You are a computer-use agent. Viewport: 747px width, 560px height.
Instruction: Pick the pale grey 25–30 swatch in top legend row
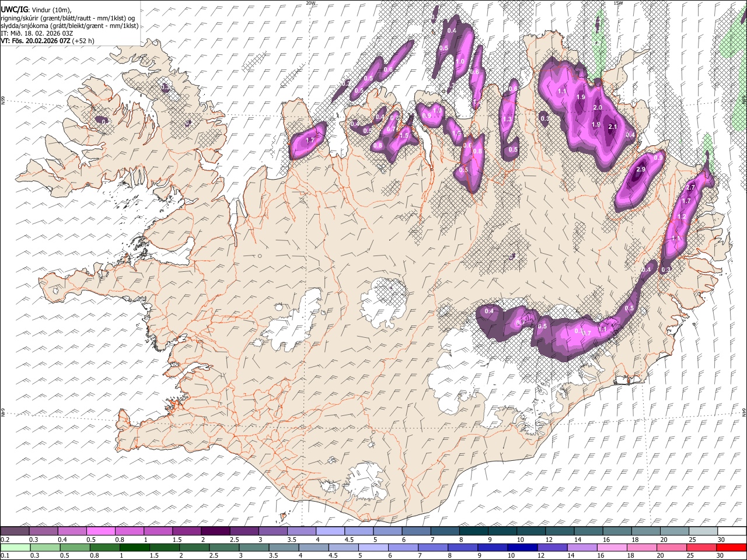click(x=703, y=531)
